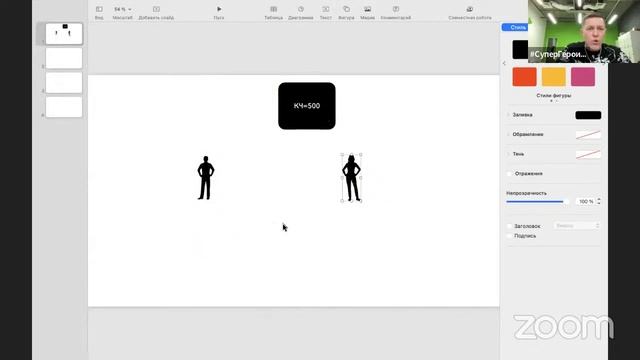Apply the yellow shape style swatch
This screenshot has height=360, width=640.
tap(553, 77)
